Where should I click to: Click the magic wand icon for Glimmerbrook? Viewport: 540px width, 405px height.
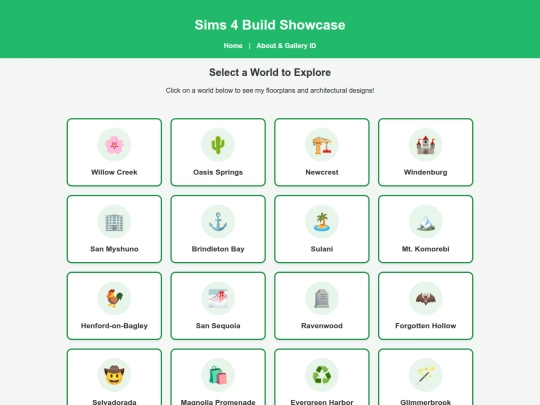pos(426,375)
